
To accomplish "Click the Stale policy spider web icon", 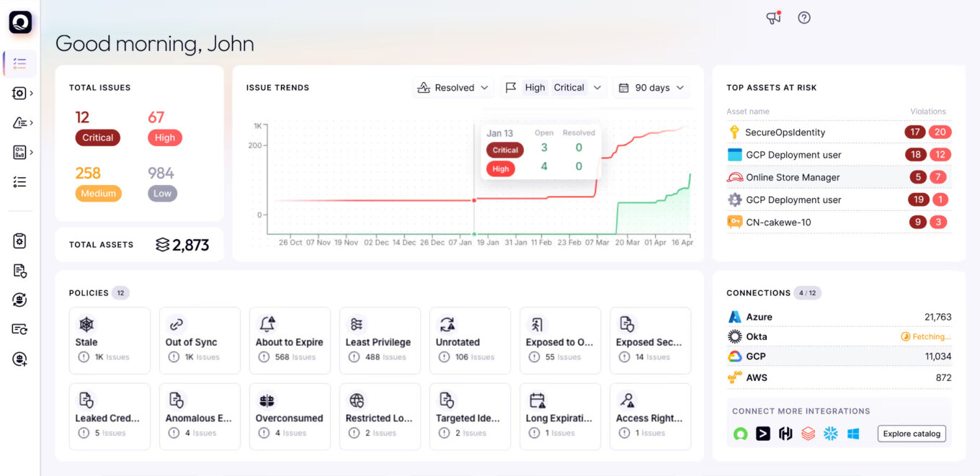I will point(86,324).
